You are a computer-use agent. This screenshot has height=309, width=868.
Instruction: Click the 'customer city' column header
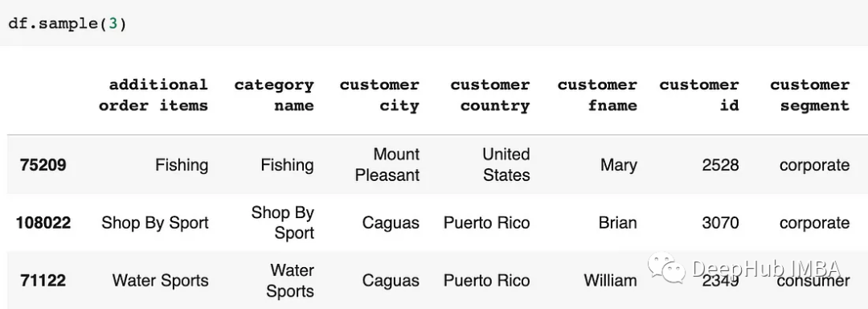pos(379,95)
